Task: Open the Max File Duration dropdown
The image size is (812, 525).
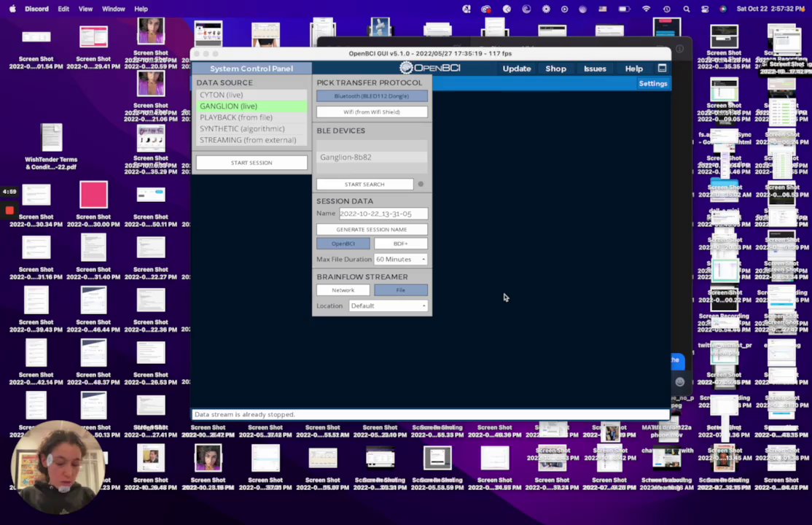Action: [x=401, y=259]
